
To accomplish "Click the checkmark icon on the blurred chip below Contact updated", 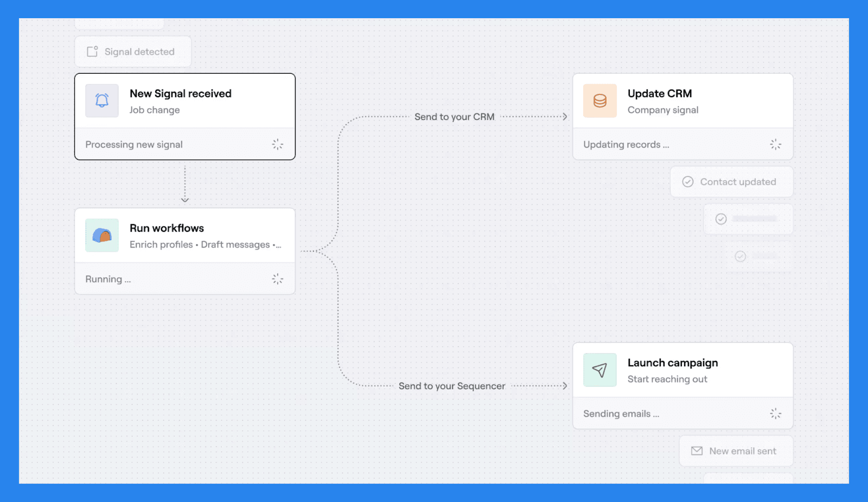I will click(721, 219).
